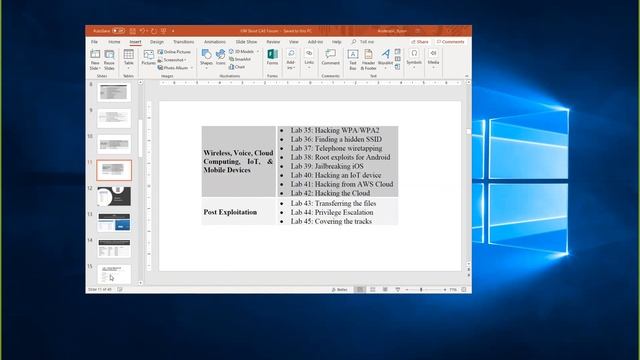Open Header & Footer
The width and height of the screenshot is (640, 360).
pos(369,59)
